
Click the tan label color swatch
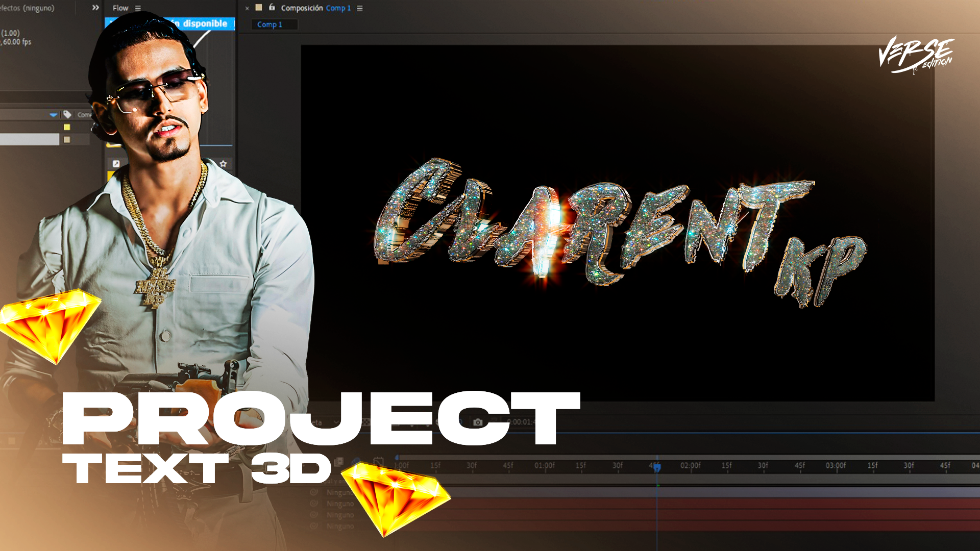[67, 139]
